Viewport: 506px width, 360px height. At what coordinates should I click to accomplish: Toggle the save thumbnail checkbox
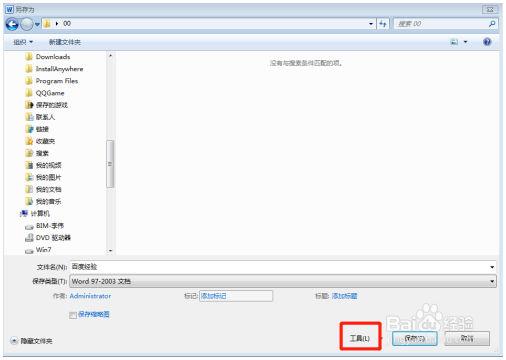point(73,315)
